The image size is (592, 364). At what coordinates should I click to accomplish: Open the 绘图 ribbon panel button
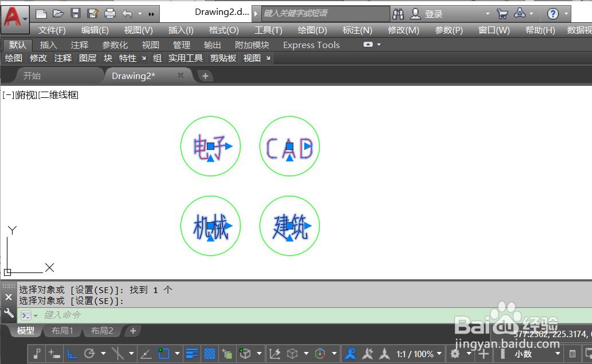[x=14, y=58]
